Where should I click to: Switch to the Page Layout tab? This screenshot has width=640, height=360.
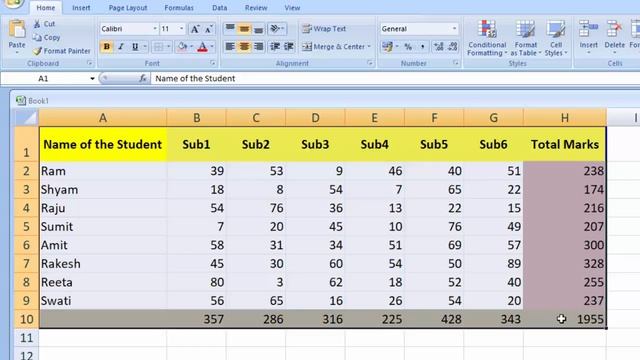click(x=128, y=8)
